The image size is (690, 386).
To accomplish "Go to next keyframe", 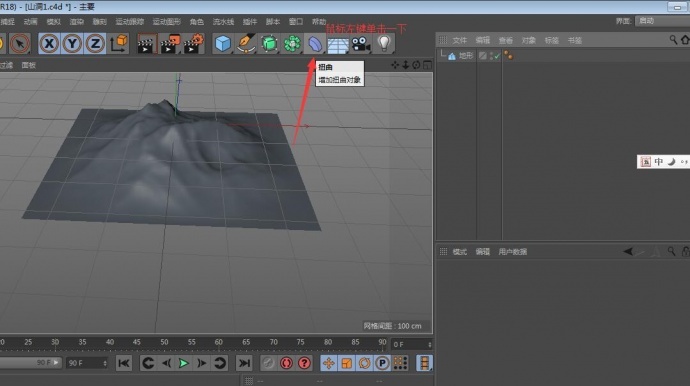I will coord(220,363).
